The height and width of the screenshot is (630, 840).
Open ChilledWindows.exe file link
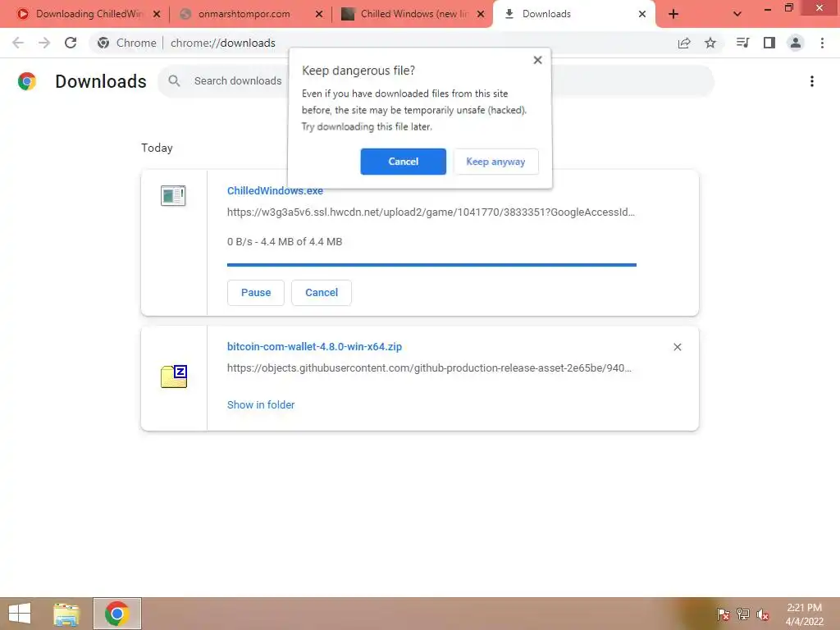(x=275, y=191)
